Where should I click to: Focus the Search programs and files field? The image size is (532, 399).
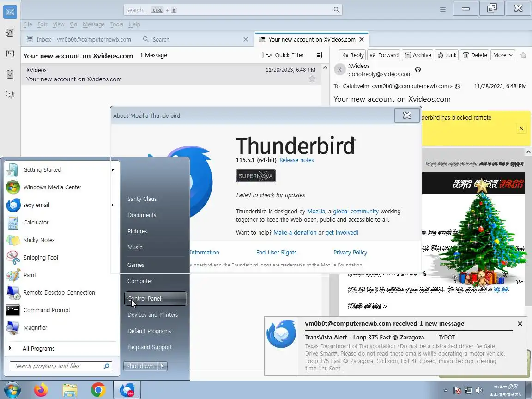coord(61,366)
